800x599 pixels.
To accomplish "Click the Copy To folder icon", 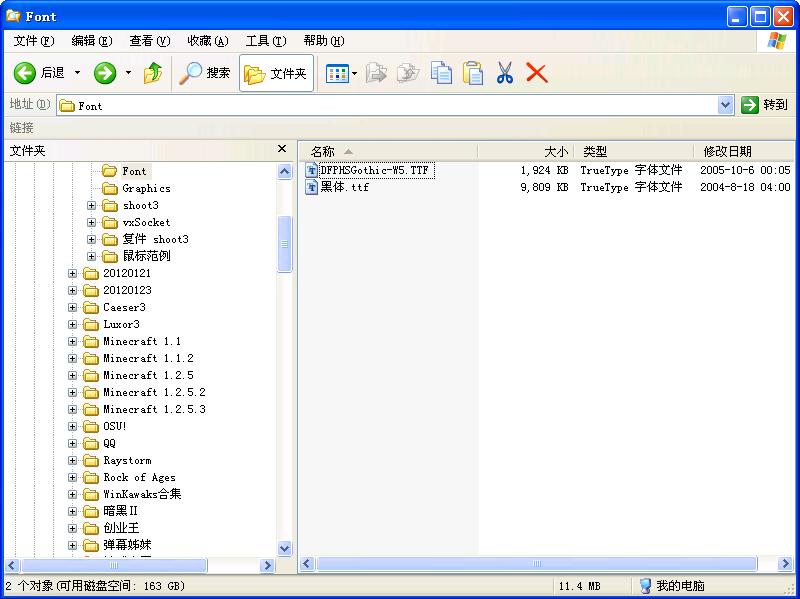I will point(408,73).
